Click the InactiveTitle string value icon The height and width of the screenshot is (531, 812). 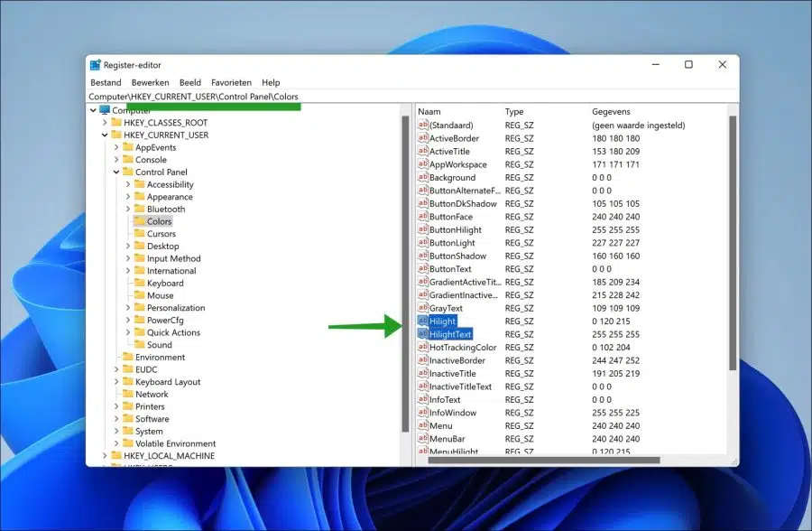click(x=423, y=373)
